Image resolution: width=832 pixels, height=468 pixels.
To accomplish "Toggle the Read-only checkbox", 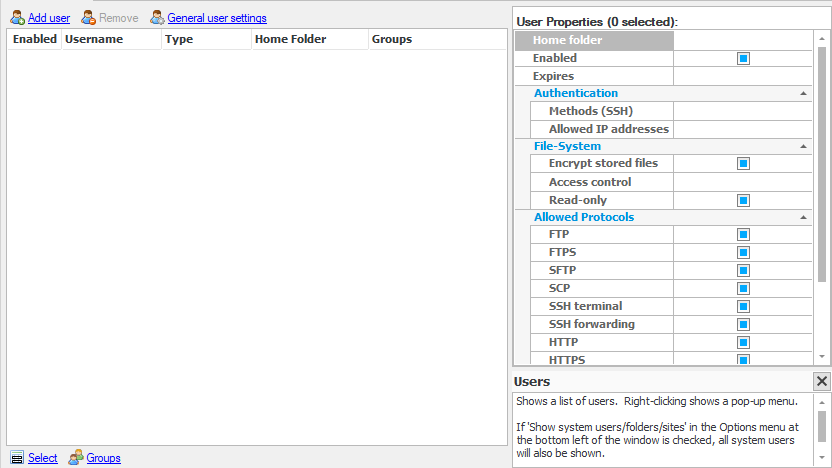I will pos(743,201).
